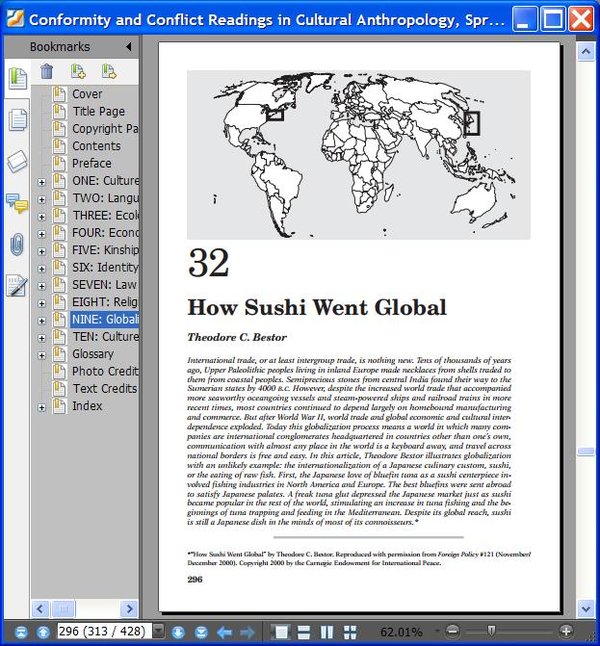The image size is (600, 646).
Task: Open the Pages thumbnails panel icon
Action: pos(18,120)
